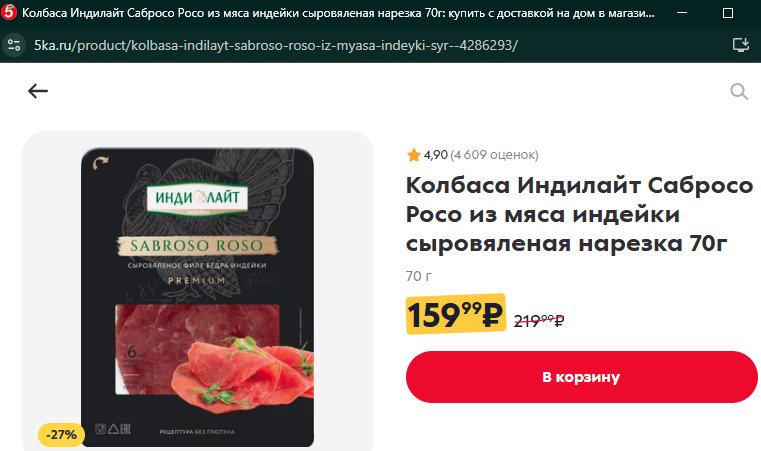Viewport: 761px width, 451px height.
Task: Click the crossed-out 219.99 ₽ old price
Action: tap(539, 320)
